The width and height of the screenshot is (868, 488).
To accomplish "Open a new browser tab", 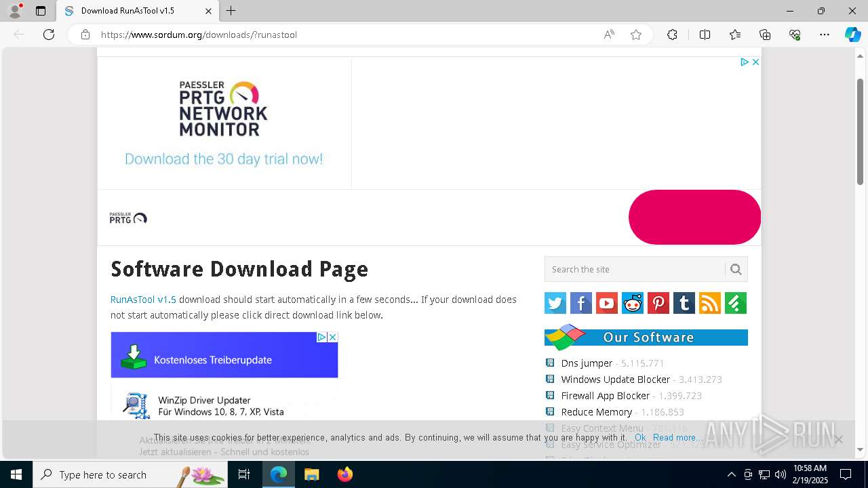I will click(231, 11).
